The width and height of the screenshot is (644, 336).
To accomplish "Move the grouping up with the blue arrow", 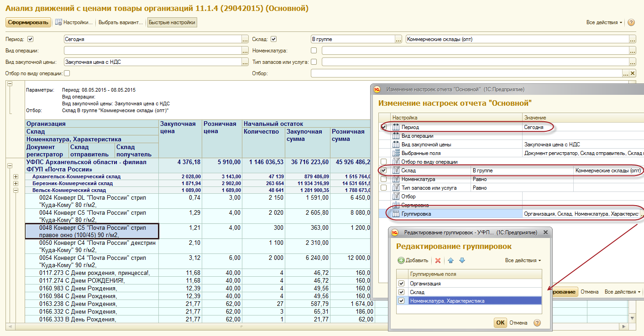I will (451, 261).
